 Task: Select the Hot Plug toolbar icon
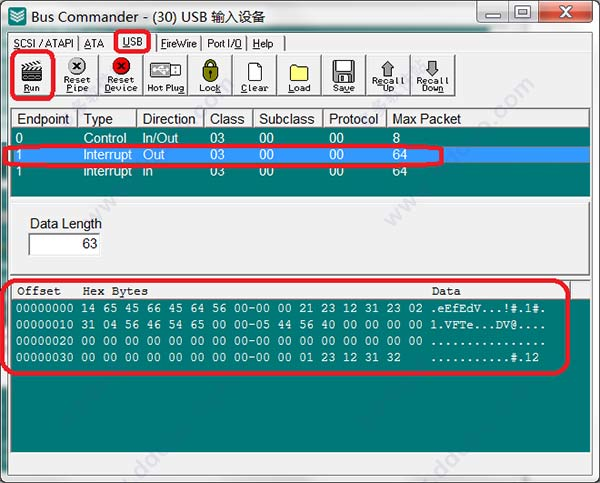[x=165, y=75]
